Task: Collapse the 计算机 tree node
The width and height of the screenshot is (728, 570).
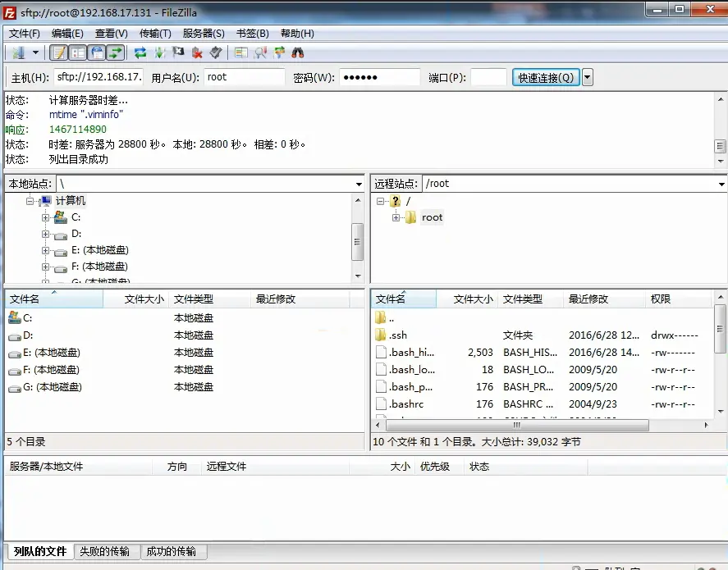Action: pyautogui.click(x=30, y=201)
